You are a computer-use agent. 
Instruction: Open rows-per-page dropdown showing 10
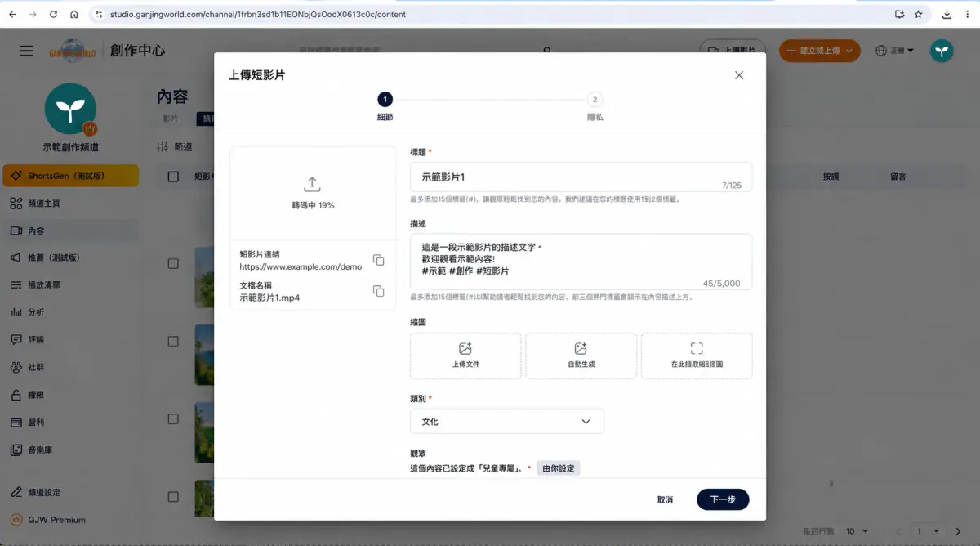pos(857,531)
